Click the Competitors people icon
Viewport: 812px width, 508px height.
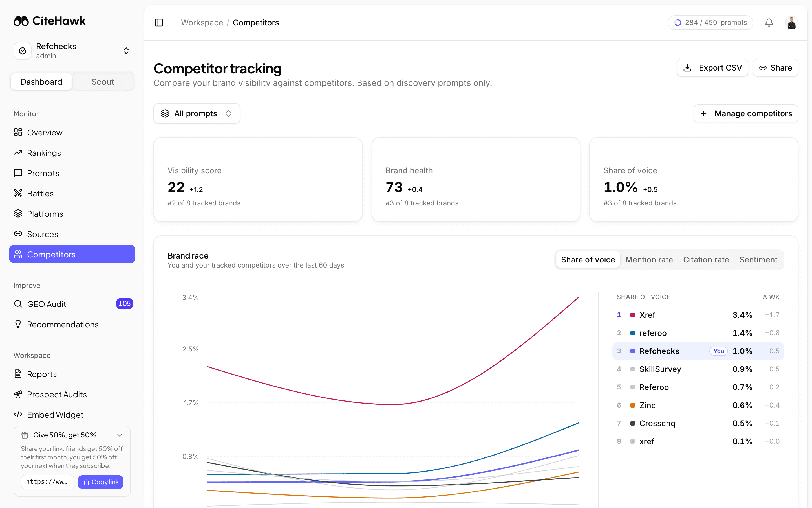(x=18, y=254)
